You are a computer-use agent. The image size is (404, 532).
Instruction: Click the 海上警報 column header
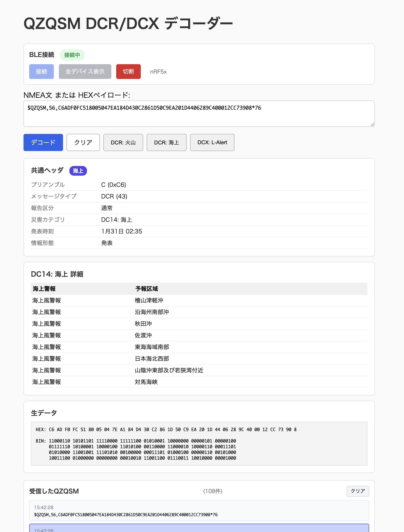click(44, 289)
